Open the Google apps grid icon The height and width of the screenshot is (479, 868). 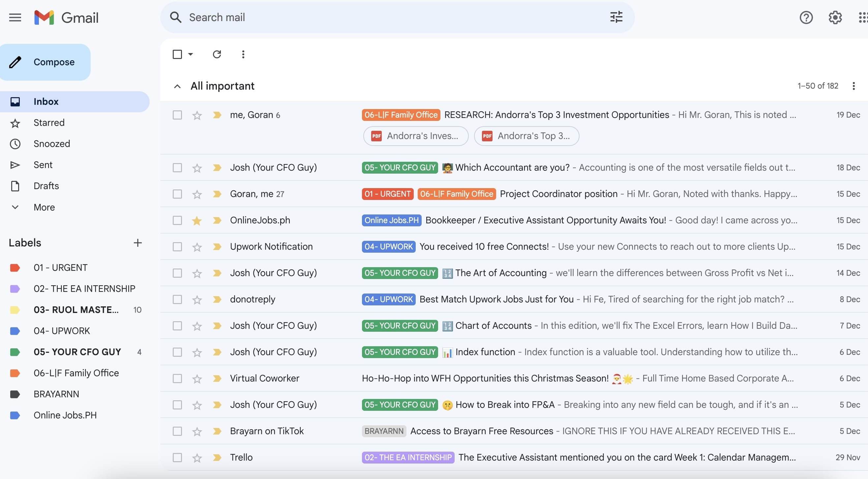click(x=863, y=17)
